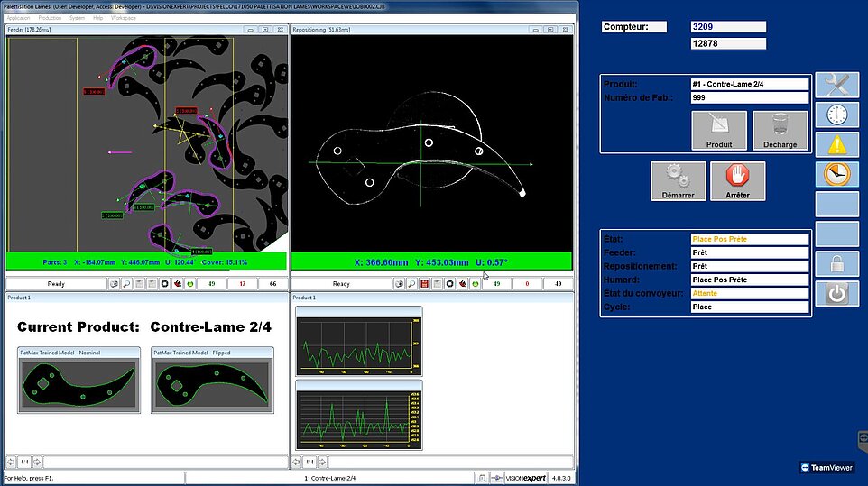Viewport: 868px width, 486px height.
Task: Click red save icon in Repositioning toolbar
Action: 424,284
